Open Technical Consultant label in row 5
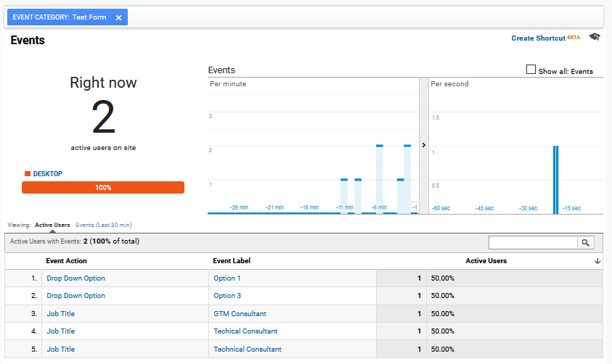 pyautogui.click(x=247, y=349)
